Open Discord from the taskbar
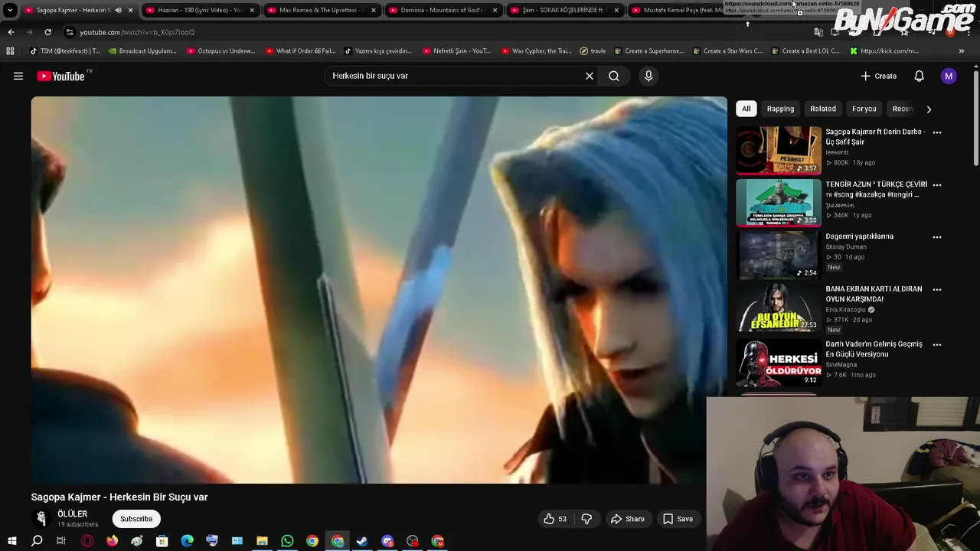This screenshot has width=980, height=551. (x=387, y=542)
